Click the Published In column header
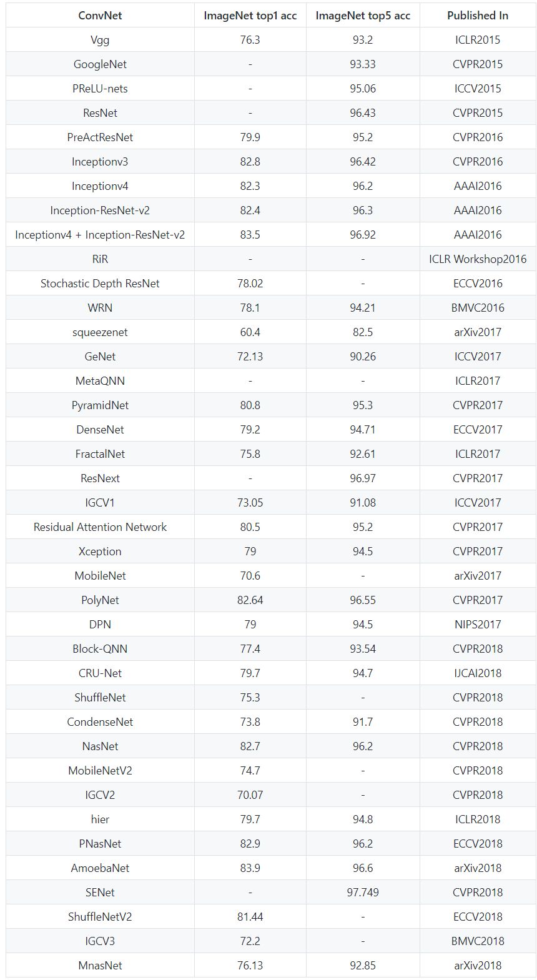 click(x=478, y=16)
